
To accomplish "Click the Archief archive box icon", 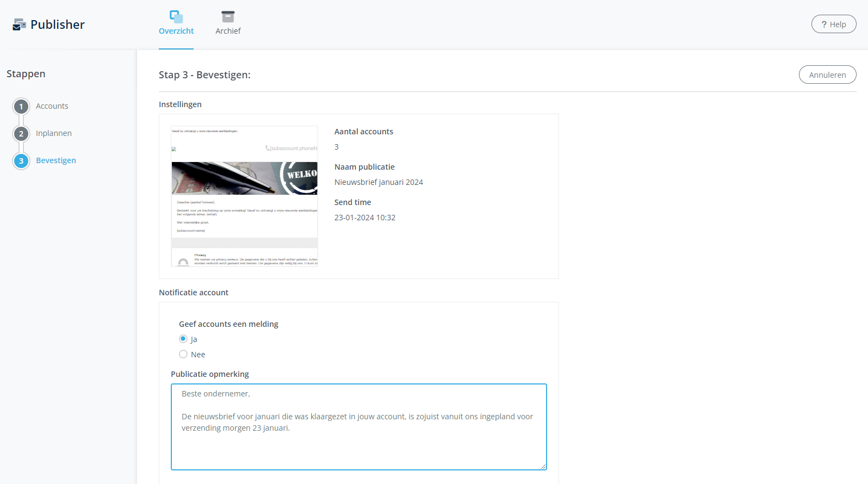I will click(x=228, y=16).
